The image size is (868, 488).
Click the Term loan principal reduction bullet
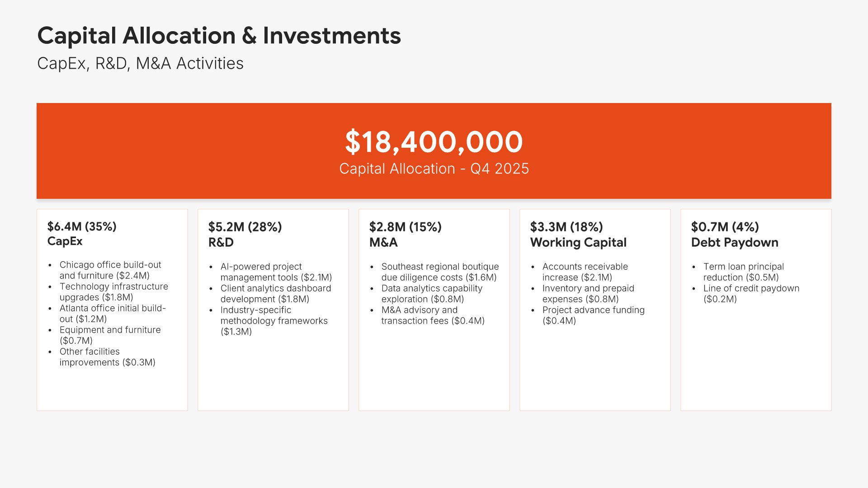(743, 272)
